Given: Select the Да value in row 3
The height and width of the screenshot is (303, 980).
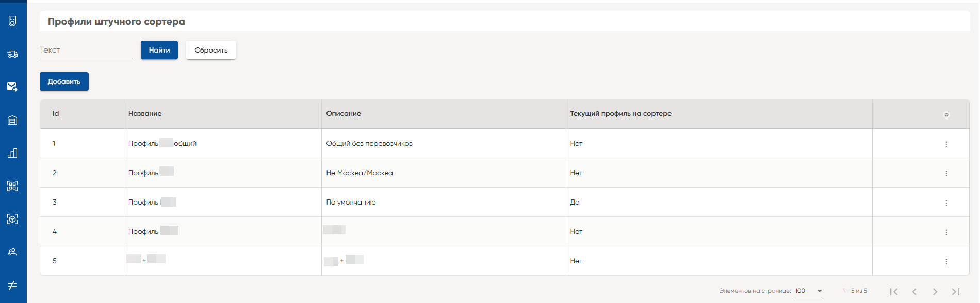Looking at the screenshot, I should tap(575, 202).
